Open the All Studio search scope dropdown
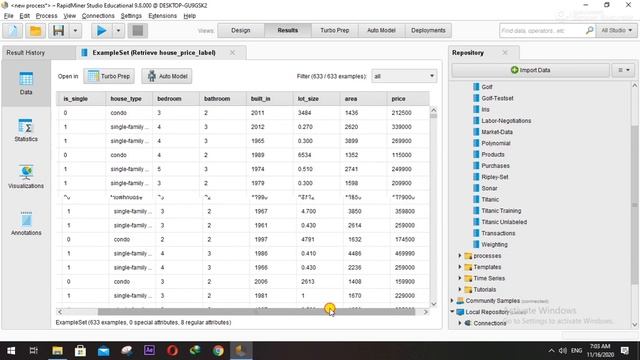The width and height of the screenshot is (640, 360). [x=617, y=31]
